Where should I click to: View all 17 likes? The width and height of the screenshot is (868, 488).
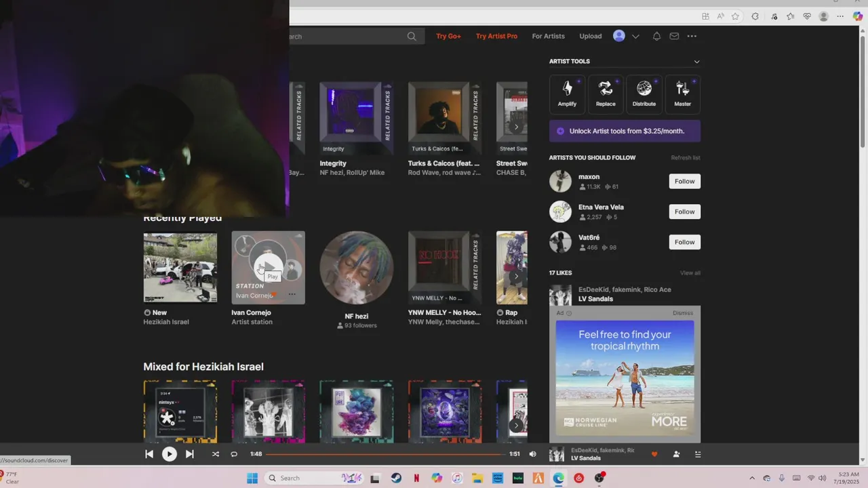[x=690, y=273]
